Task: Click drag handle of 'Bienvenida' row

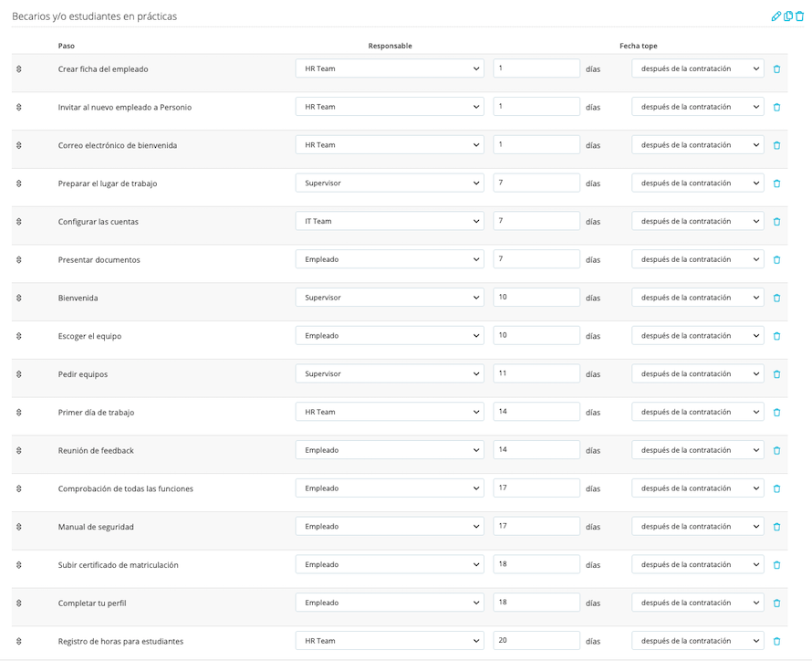Action: pyautogui.click(x=19, y=298)
